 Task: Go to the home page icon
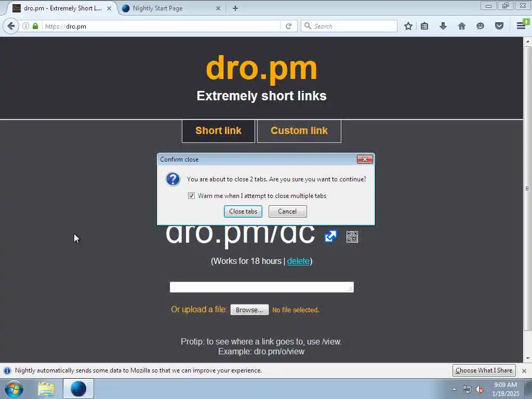click(x=461, y=26)
